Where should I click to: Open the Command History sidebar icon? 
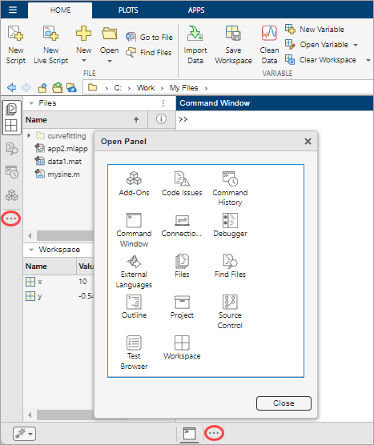point(12,172)
